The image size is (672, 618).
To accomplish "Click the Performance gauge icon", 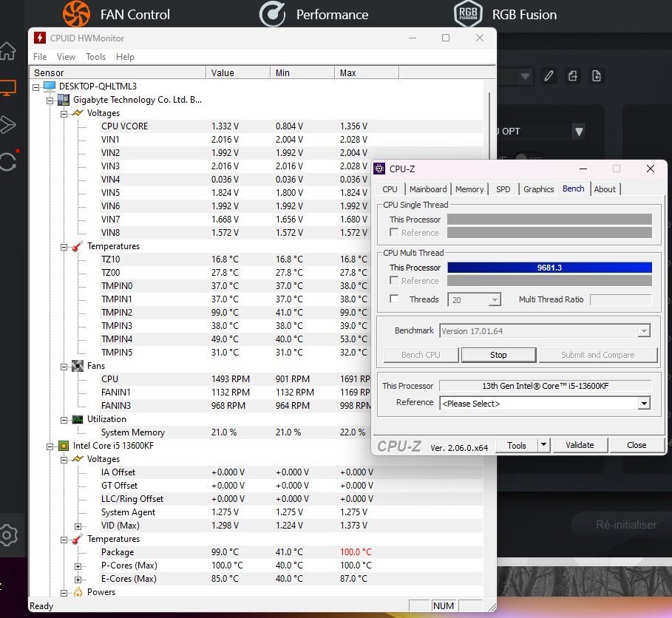I will tap(272, 13).
